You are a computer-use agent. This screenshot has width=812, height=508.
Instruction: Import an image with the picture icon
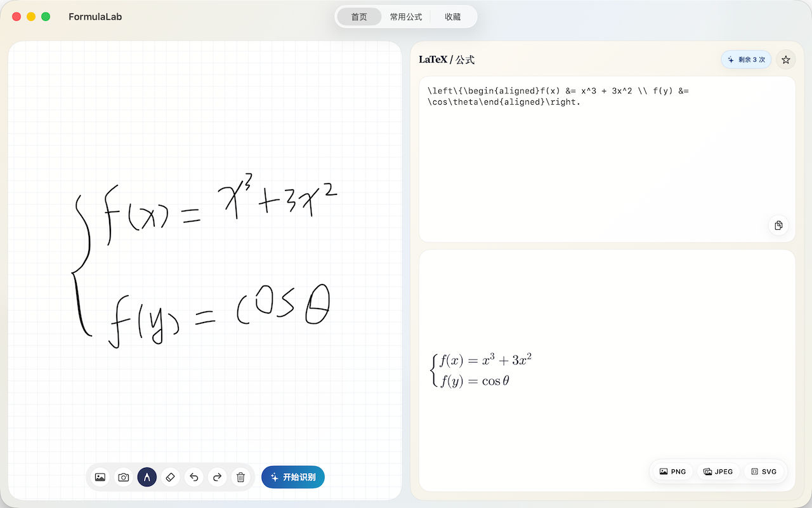click(x=100, y=477)
